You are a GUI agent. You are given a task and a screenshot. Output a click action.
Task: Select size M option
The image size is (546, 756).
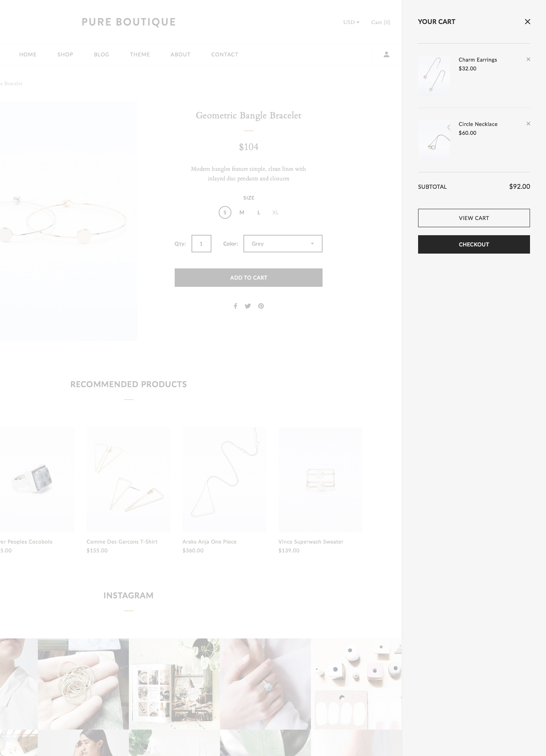tap(242, 212)
